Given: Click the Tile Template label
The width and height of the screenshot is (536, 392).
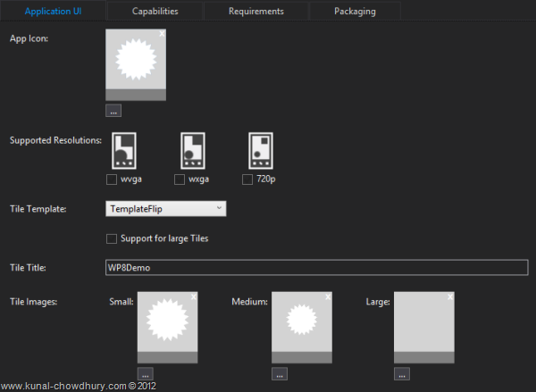Looking at the screenshot, I should 38,209.
